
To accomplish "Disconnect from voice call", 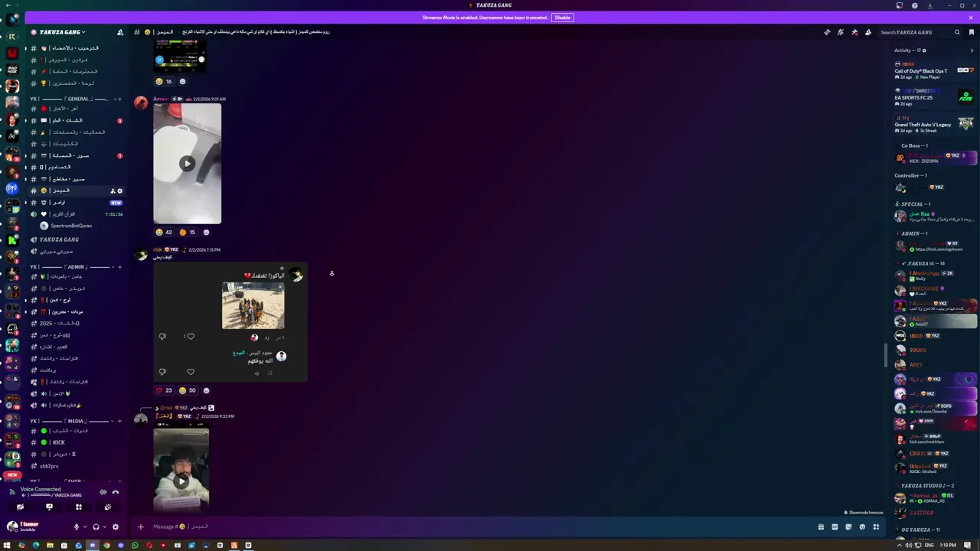I will [x=116, y=492].
